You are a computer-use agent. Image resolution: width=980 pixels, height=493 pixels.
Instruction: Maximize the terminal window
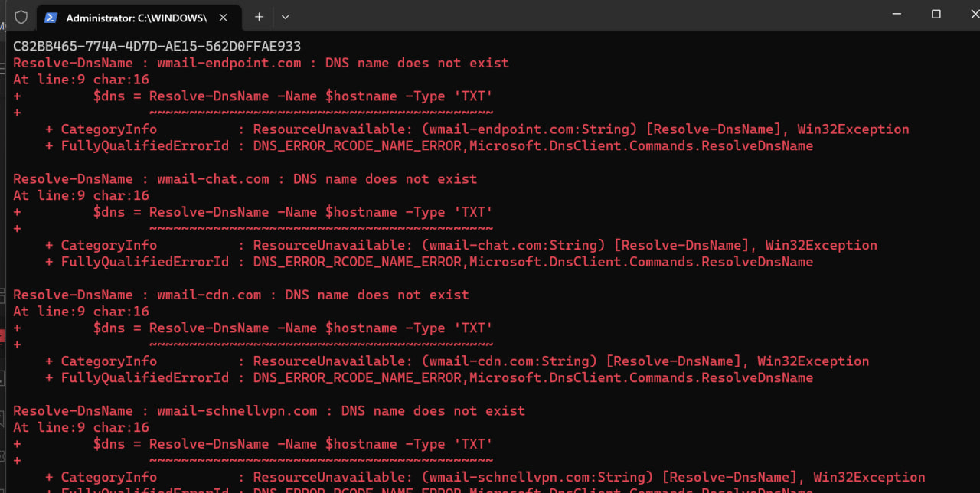tap(936, 15)
